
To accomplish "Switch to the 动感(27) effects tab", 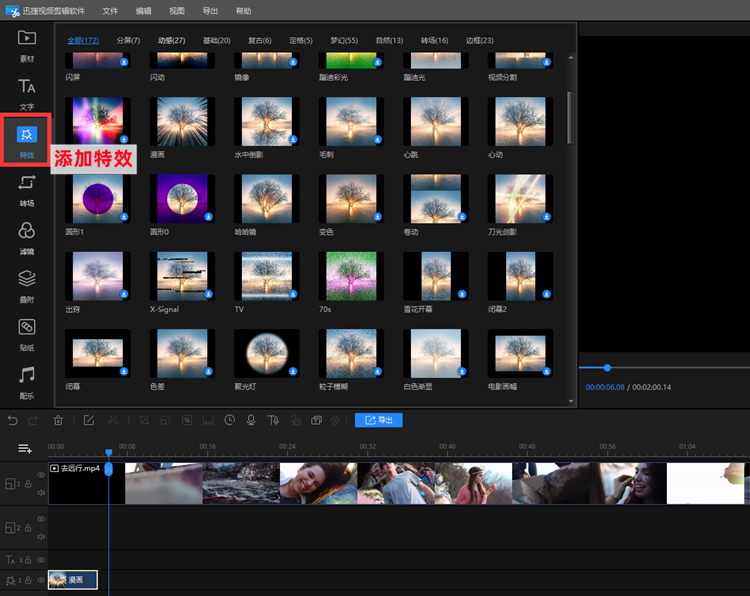I will click(x=172, y=40).
